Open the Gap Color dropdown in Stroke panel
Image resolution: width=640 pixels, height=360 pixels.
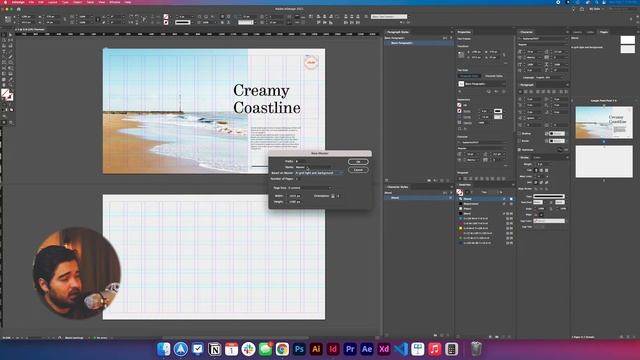click(549, 221)
